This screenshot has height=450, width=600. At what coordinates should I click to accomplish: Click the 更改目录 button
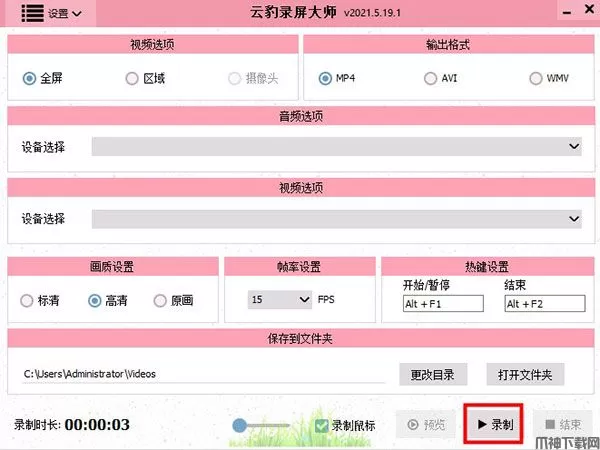[433, 375]
